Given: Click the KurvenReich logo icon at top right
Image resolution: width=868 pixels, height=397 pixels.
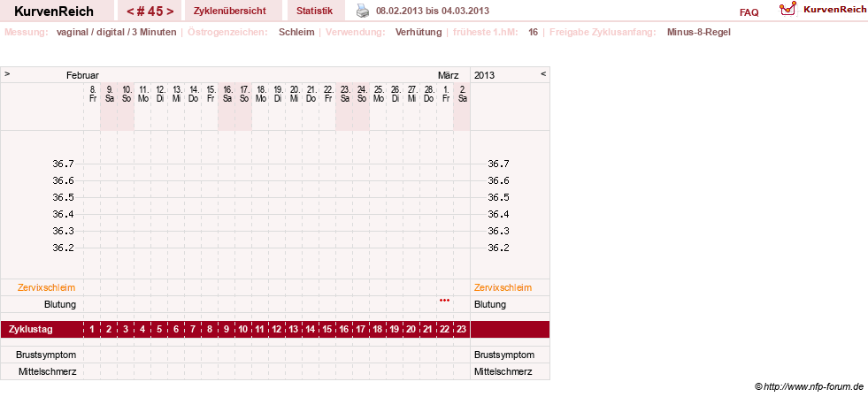Looking at the screenshot, I should 787,8.
